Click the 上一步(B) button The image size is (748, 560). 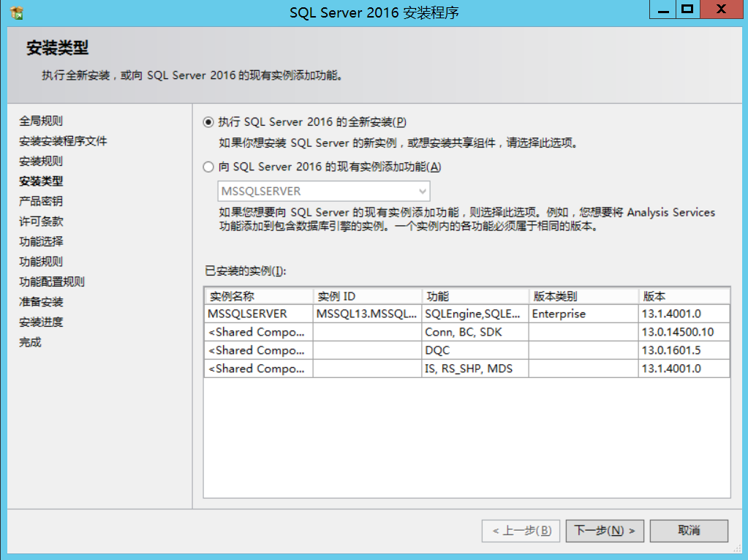click(521, 531)
